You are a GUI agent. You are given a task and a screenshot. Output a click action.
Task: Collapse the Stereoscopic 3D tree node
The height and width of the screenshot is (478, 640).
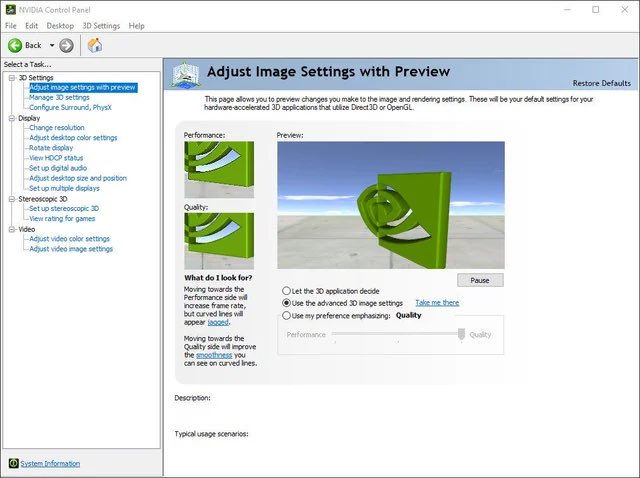[12, 199]
